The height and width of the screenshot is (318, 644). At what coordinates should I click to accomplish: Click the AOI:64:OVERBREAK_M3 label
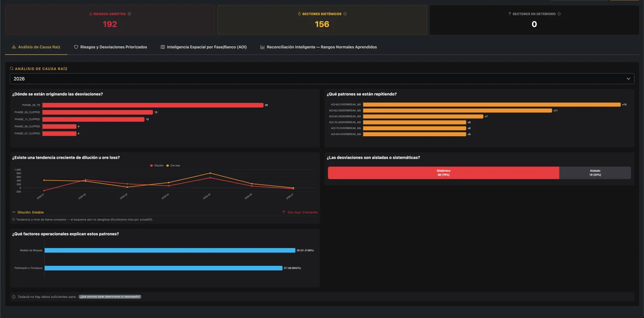tap(346, 134)
